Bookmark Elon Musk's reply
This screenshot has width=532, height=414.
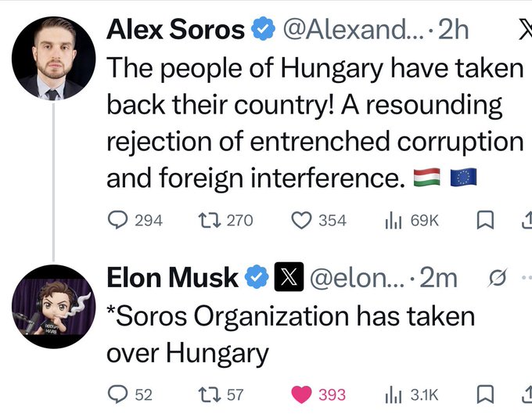pyautogui.click(x=485, y=394)
